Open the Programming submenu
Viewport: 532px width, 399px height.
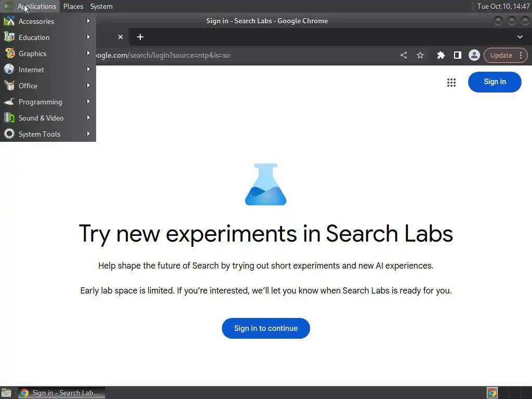pyautogui.click(x=48, y=102)
